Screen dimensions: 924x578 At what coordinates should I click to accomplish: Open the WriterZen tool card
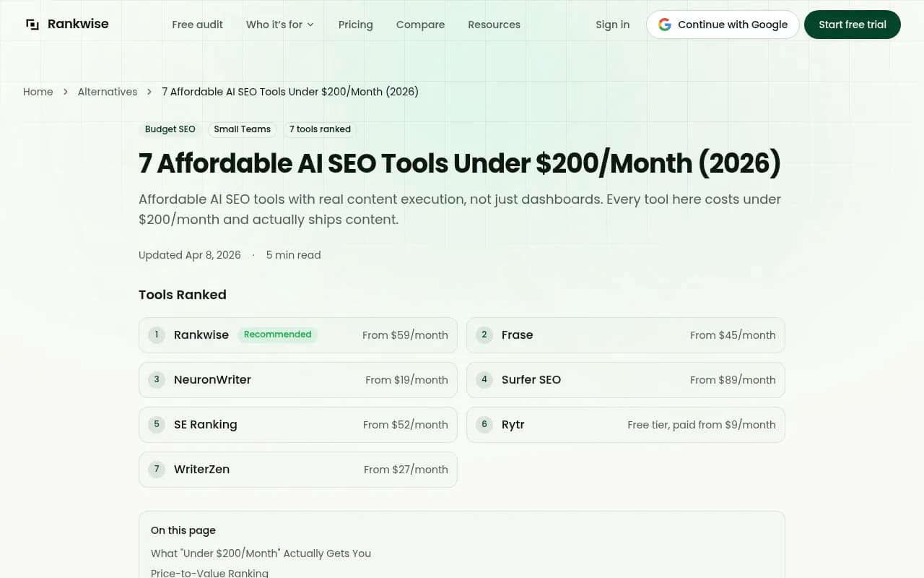(298, 470)
